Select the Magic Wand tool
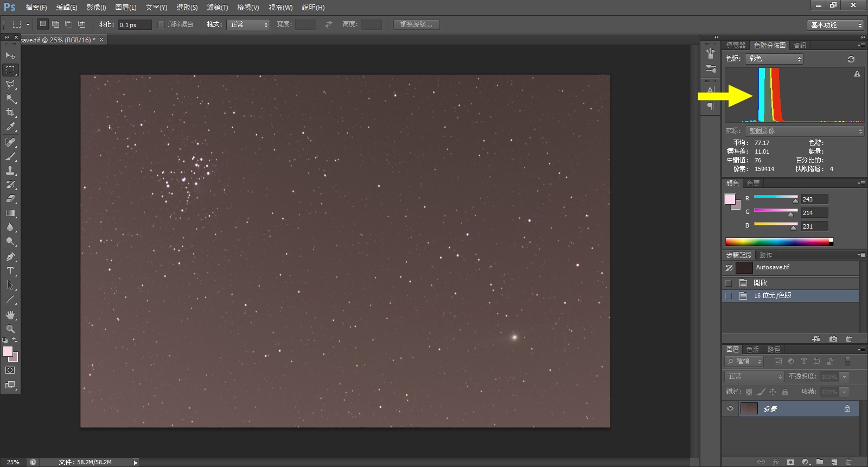868x467 pixels. point(10,98)
